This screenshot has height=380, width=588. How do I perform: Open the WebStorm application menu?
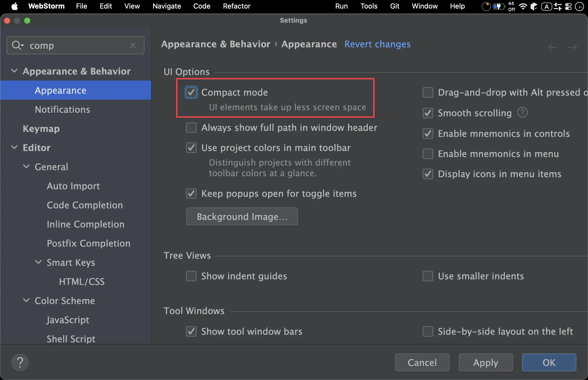coord(47,6)
